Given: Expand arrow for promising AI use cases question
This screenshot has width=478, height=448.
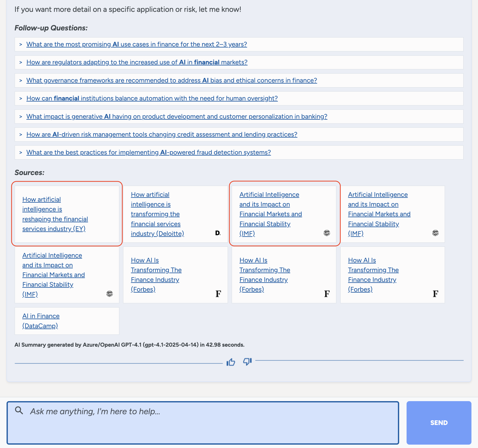Looking at the screenshot, I should 21,44.
